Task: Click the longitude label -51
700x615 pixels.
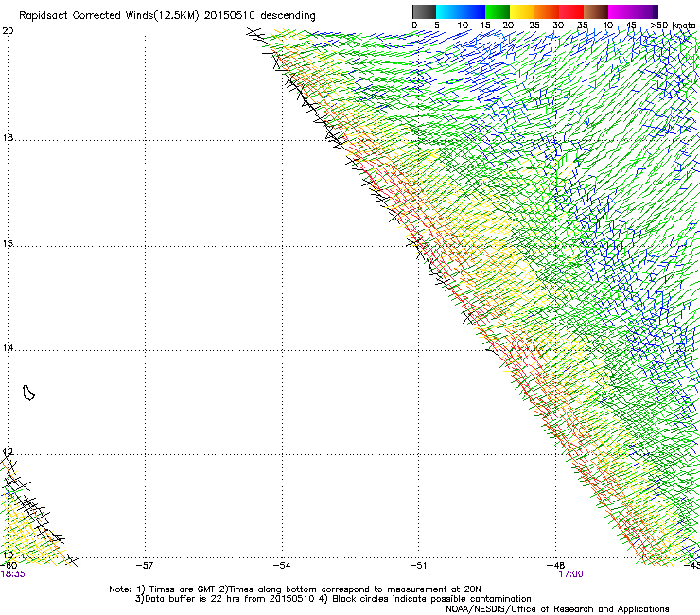Action: (418, 565)
